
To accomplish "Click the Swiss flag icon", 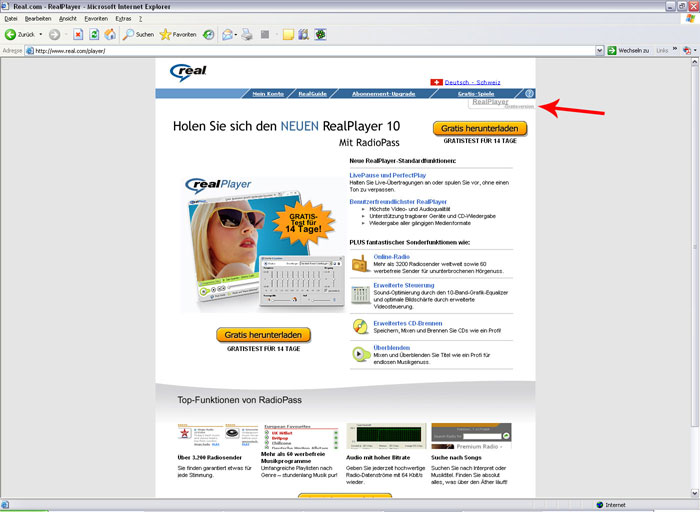I will point(436,82).
